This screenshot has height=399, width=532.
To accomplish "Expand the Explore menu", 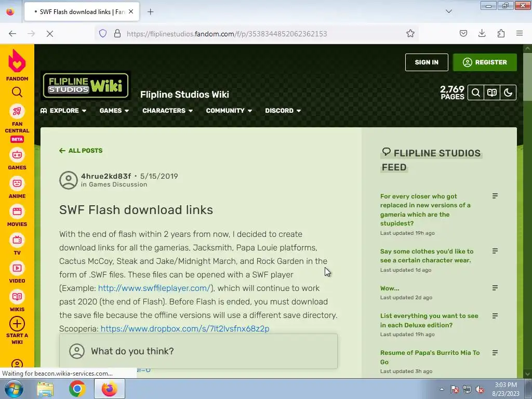I will coord(63,111).
